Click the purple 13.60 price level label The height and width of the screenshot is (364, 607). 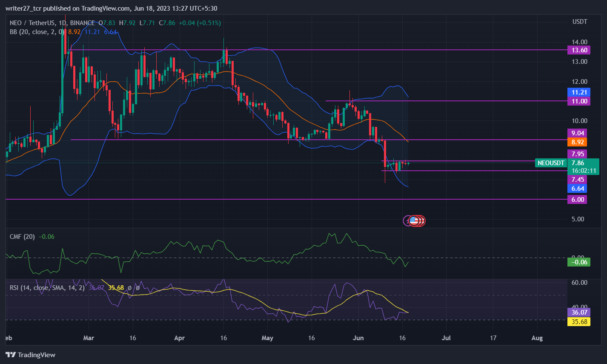tap(579, 50)
